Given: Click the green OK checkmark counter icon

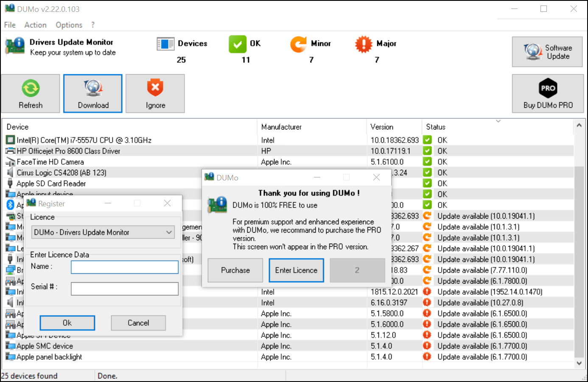Looking at the screenshot, I should 238,44.
